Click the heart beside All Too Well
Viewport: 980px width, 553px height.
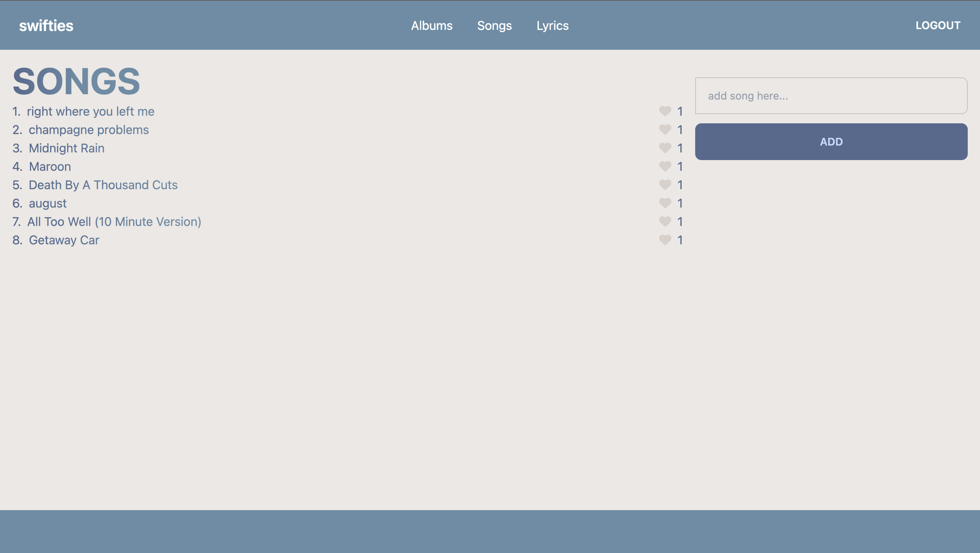pos(665,221)
